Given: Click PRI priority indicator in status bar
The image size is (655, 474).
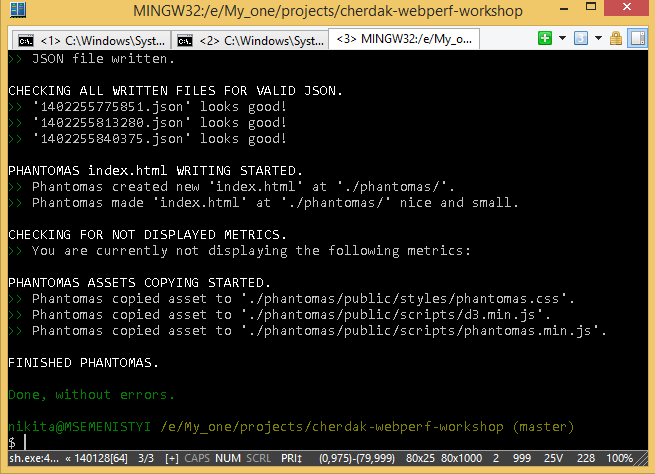Looking at the screenshot, I should (291, 458).
